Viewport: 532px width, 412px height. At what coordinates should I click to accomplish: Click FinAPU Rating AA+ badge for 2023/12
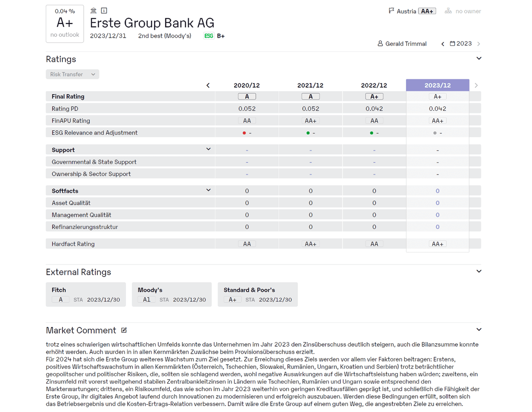click(438, 120)
